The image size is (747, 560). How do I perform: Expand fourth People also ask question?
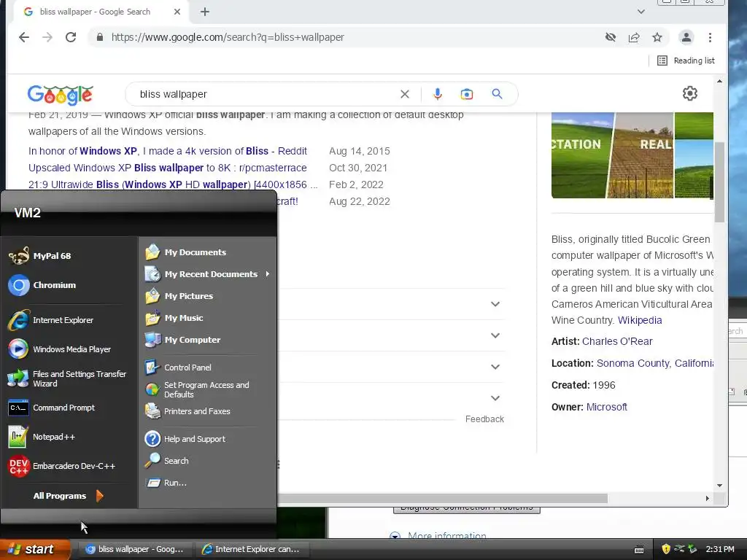(495, 398)
